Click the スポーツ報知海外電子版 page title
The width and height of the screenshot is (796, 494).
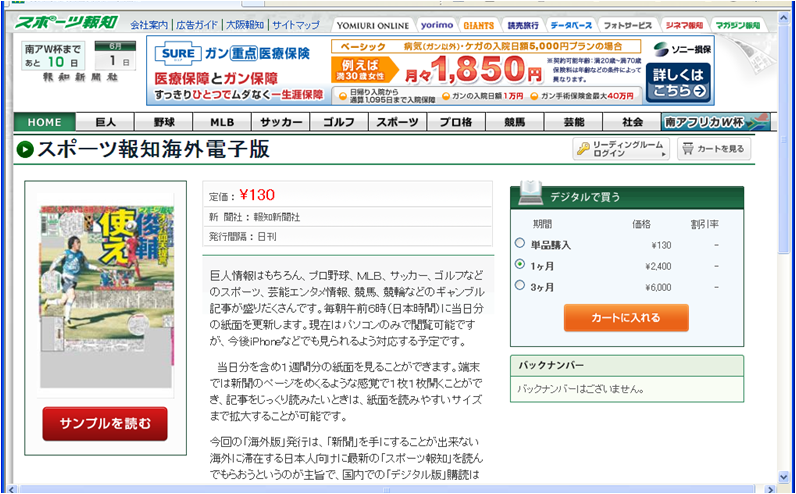(x=153, y=150)
